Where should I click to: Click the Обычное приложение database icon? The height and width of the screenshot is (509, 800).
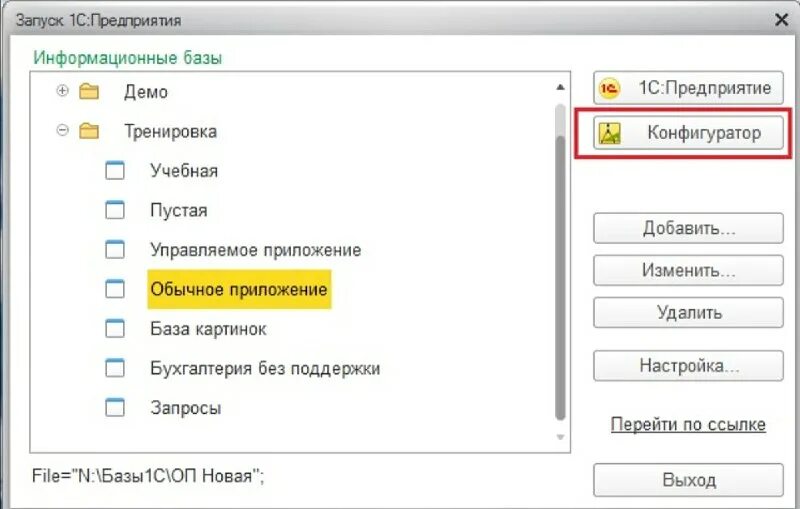115,289
